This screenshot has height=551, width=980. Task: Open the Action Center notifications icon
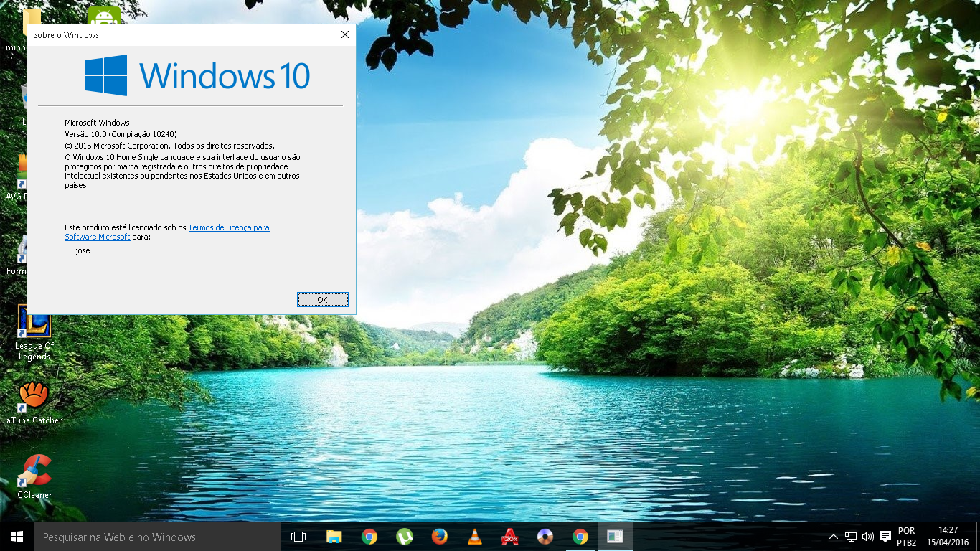885,537
